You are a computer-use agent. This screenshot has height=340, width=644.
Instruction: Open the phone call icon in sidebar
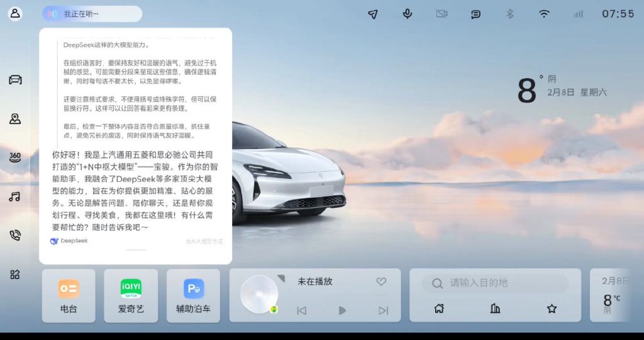click(x=15, y=235)
